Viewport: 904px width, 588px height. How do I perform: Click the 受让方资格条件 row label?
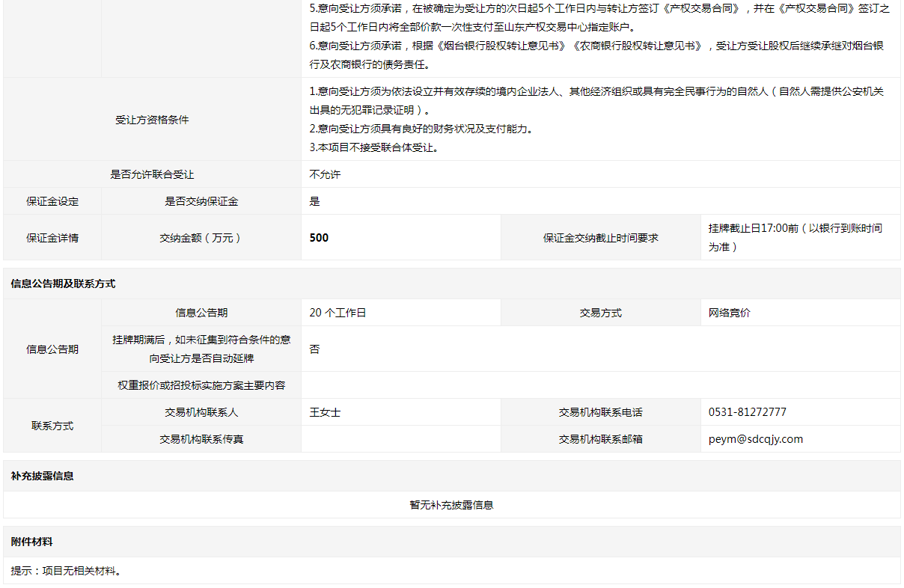click(x=152, y=120)
